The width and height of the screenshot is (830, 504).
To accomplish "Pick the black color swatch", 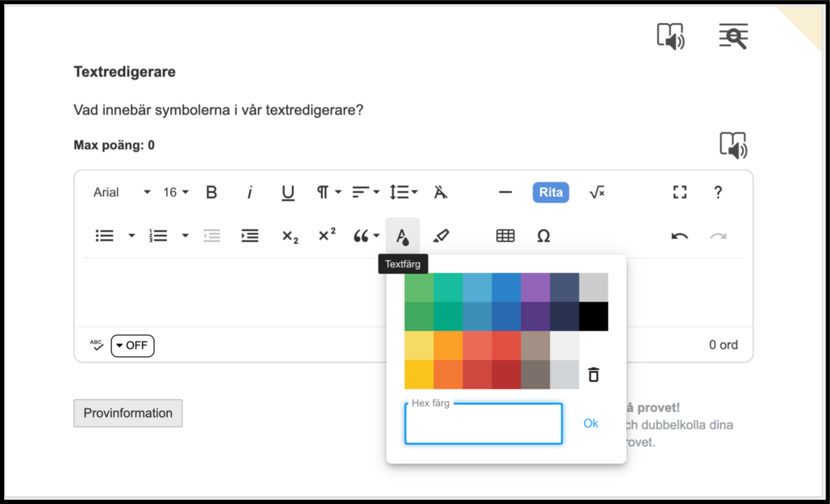I will [594, 317].
